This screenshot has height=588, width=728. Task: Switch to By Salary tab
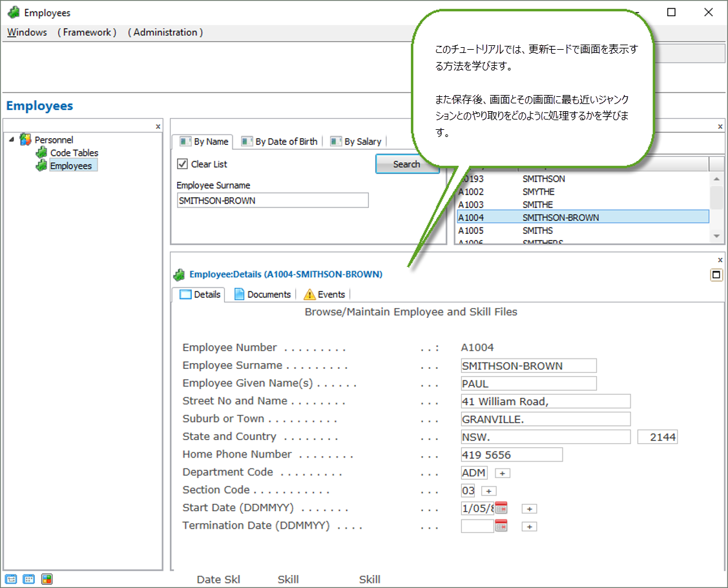point(356,142)
